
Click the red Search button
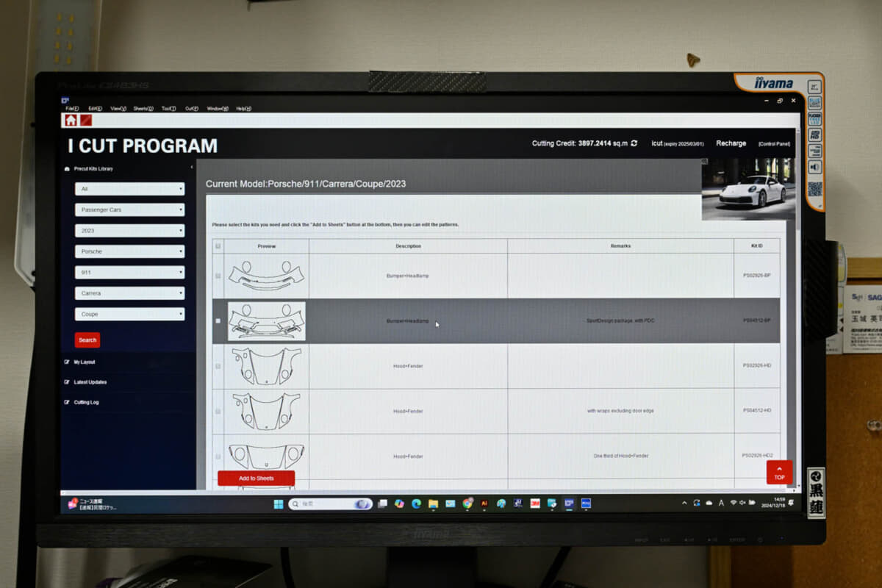click(x=87, y=340)
